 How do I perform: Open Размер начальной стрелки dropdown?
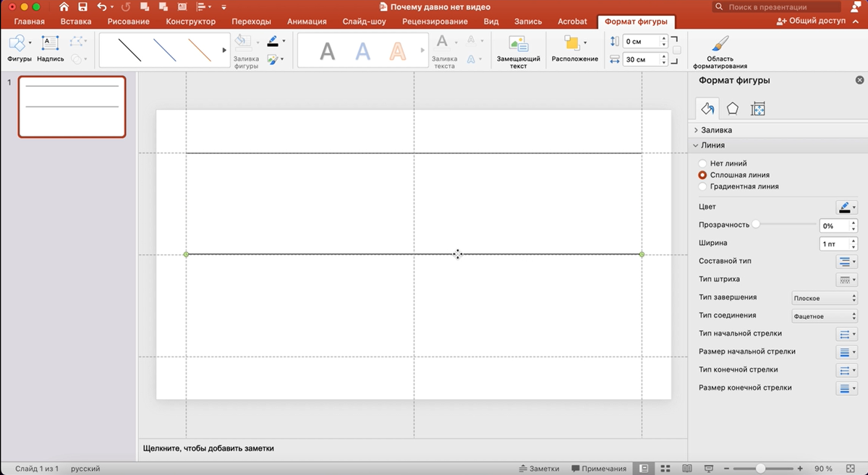tap(846, 352)
